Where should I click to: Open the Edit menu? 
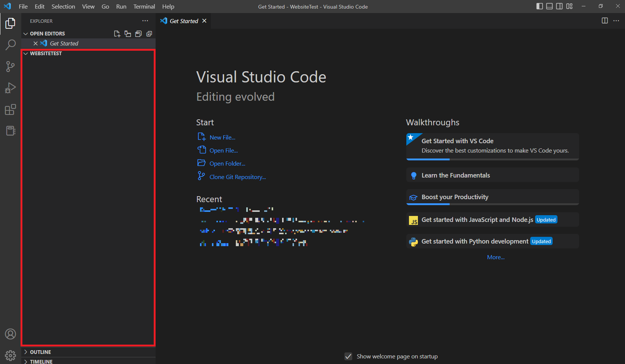pos(40,6)
